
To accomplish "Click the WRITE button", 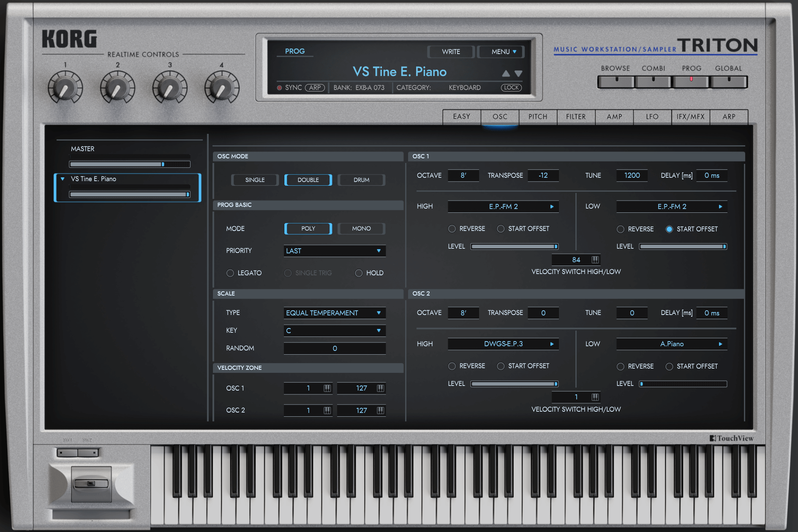I will (451, 52).
